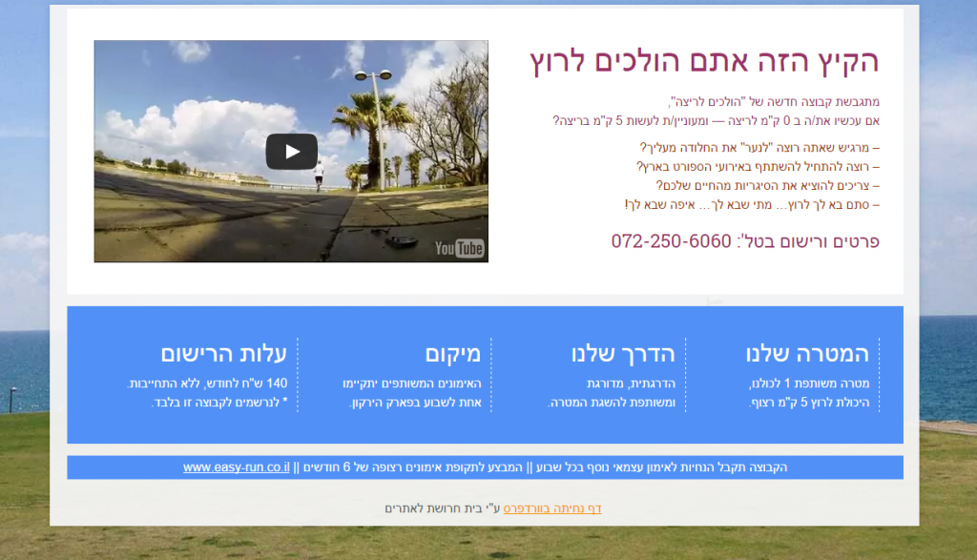977x560 pixels.
Task: Click the text 'האימונים המשותפים יתקיימו'
Action: click(412, 384)
